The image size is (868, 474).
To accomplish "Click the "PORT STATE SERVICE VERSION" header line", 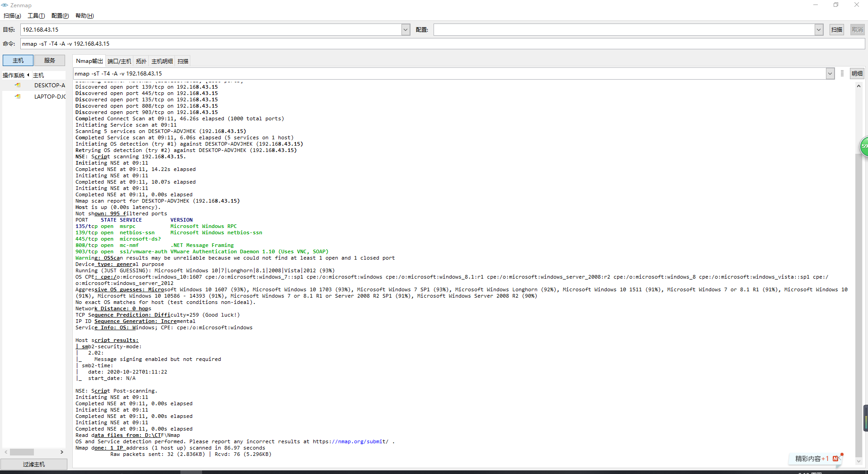I will click(134, 220).
